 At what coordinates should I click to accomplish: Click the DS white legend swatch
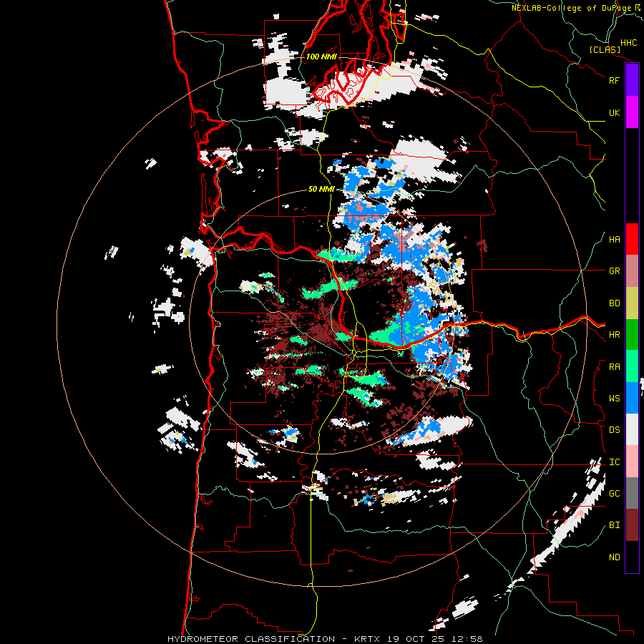point(632,429)
